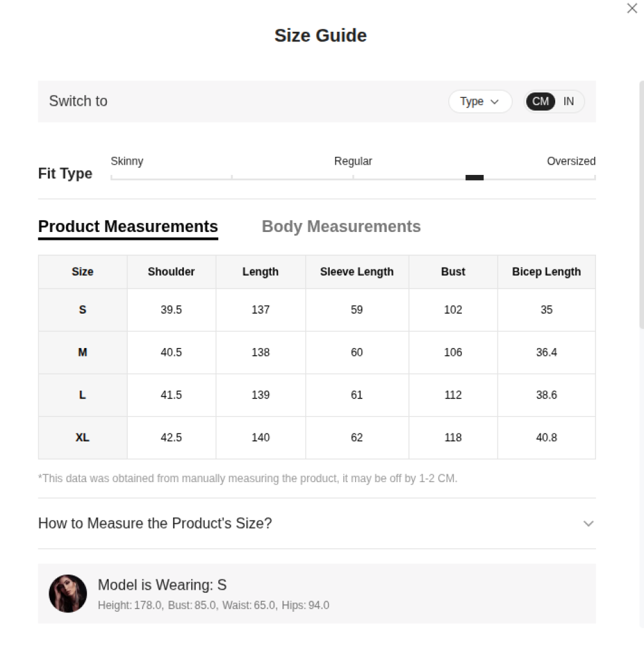Image resolution: width=644 pixels, height=648 pixels.
Task: Click the Oversized fit label
Action: tap(571, 161)
